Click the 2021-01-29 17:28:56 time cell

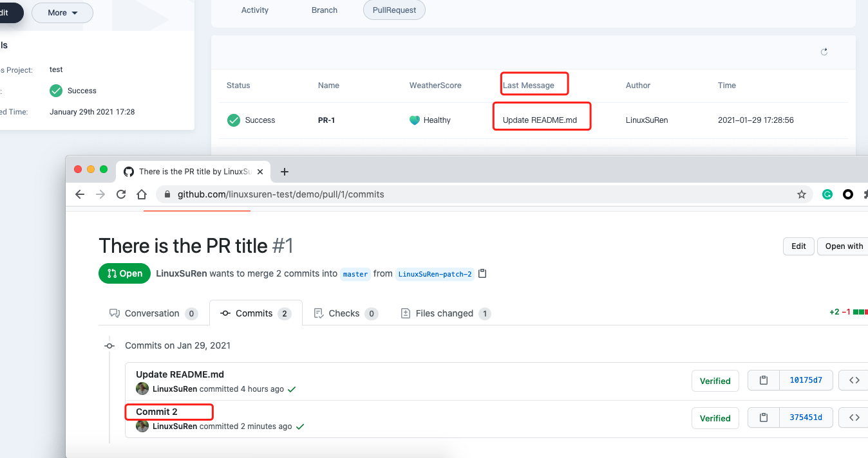pos(756,120)
